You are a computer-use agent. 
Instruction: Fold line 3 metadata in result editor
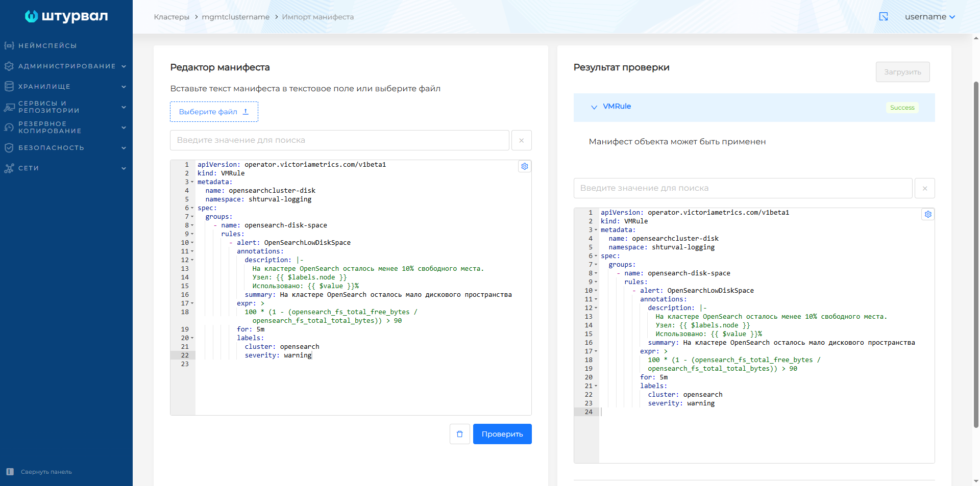[596, 230]
